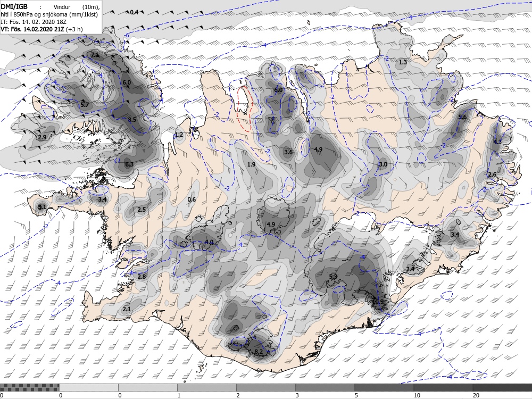Click the 4.3 snowfall value on the east coast
Screen dimensions: 532x399
click(x=497, y=142)
